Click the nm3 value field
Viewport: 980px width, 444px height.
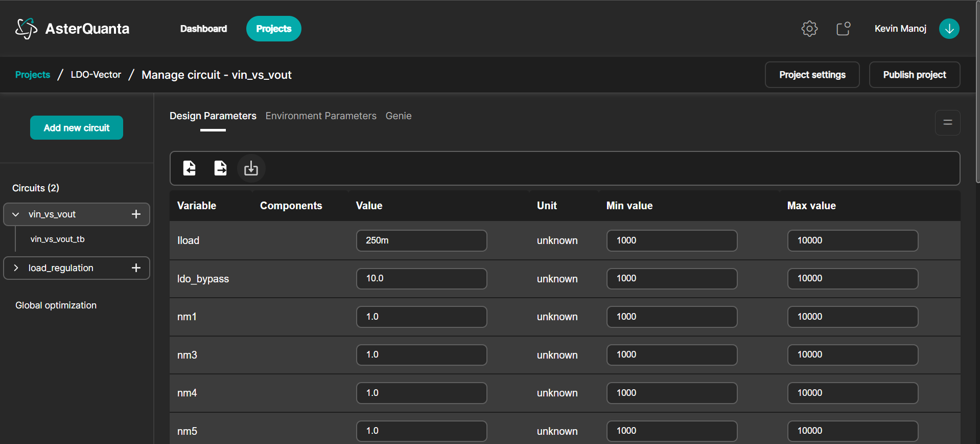[422, 354]
